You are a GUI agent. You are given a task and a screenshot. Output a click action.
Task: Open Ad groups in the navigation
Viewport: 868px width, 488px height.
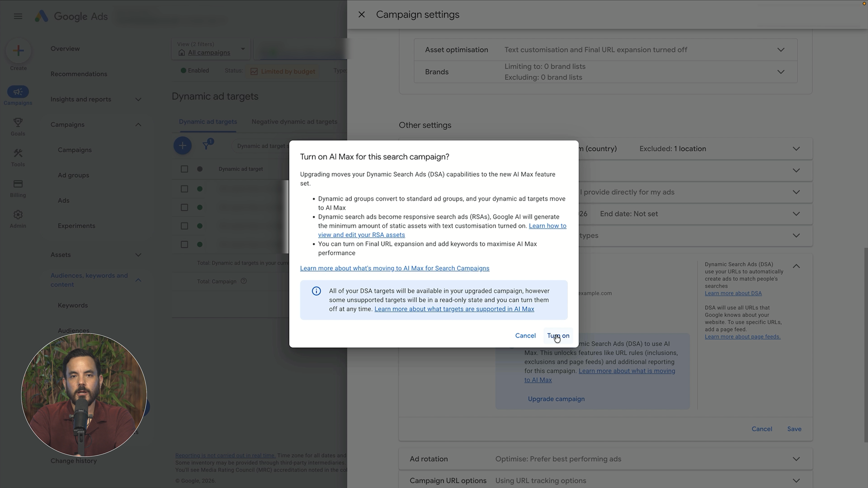(x=74, y=175)
